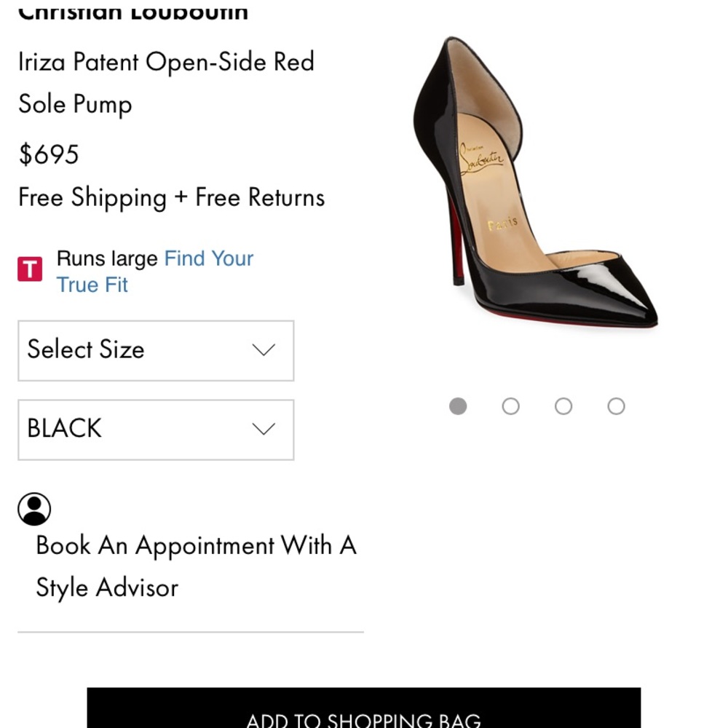
Task: Click the Style Advisor person icon
Action: [35, 508]
